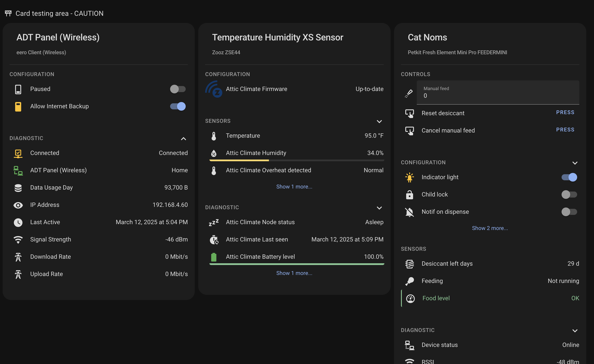Click the food drumstick icon beside Feeding
This screenshot has height=364, width=594.
click(410, 281)
